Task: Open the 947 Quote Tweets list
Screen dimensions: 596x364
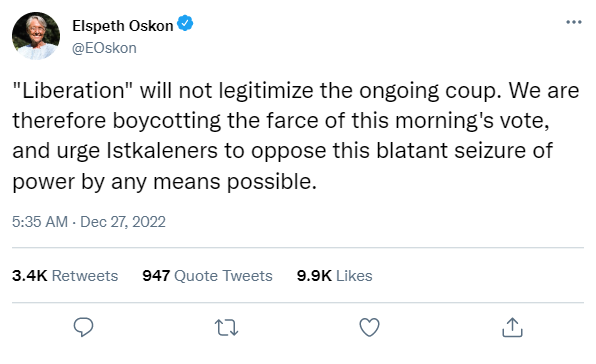Action: pos(208,276)
